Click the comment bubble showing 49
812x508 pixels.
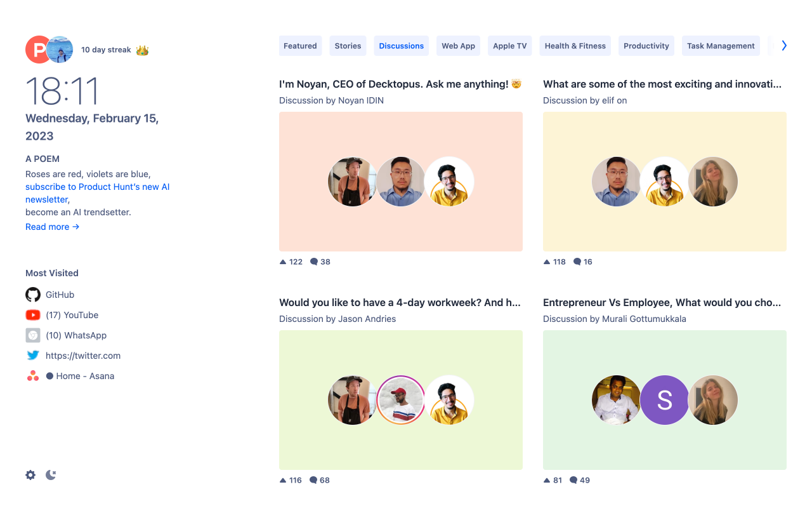coord(573,480)
